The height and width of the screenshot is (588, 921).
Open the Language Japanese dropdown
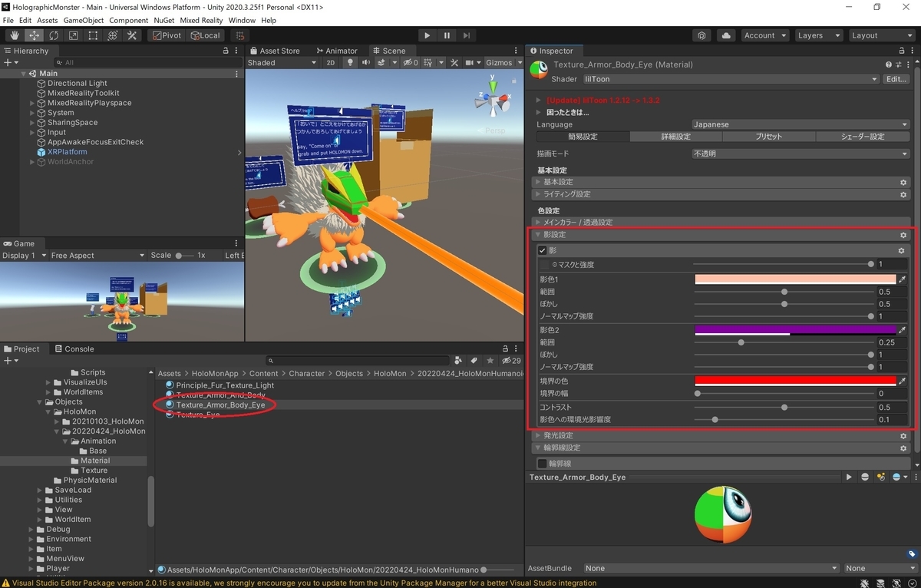tap(801, 124)
